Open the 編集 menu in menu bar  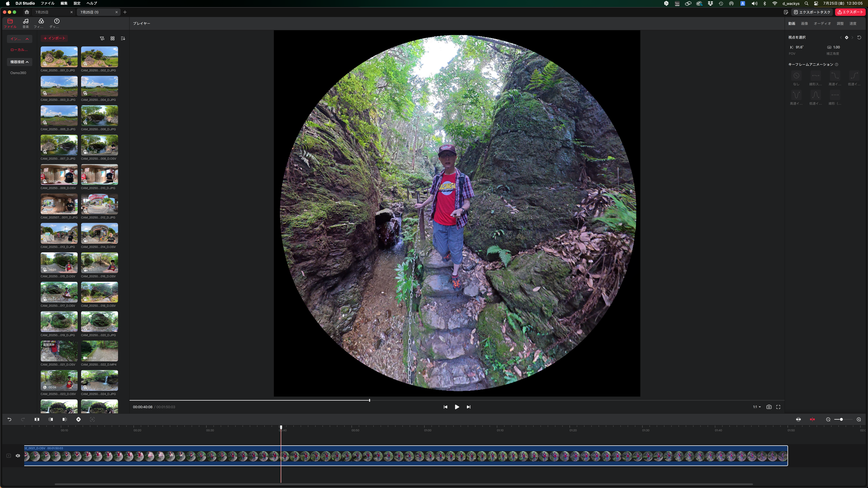tap(64, 3)
